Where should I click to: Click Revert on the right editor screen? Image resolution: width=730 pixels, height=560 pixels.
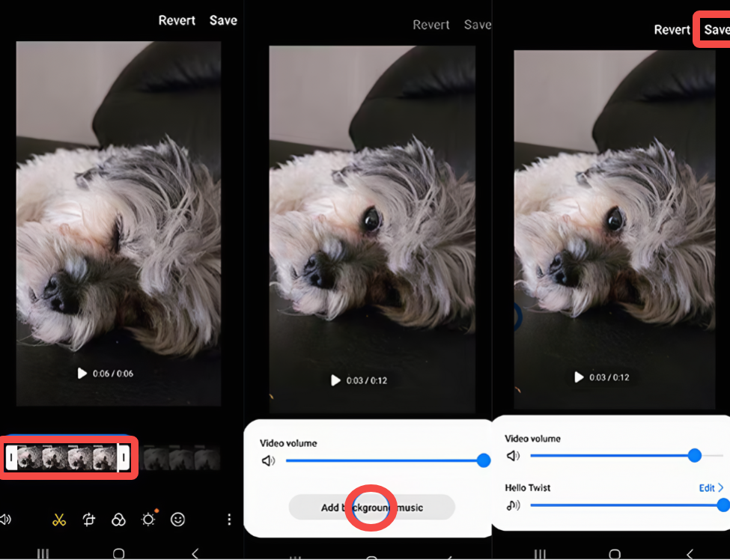pos(672,29)
